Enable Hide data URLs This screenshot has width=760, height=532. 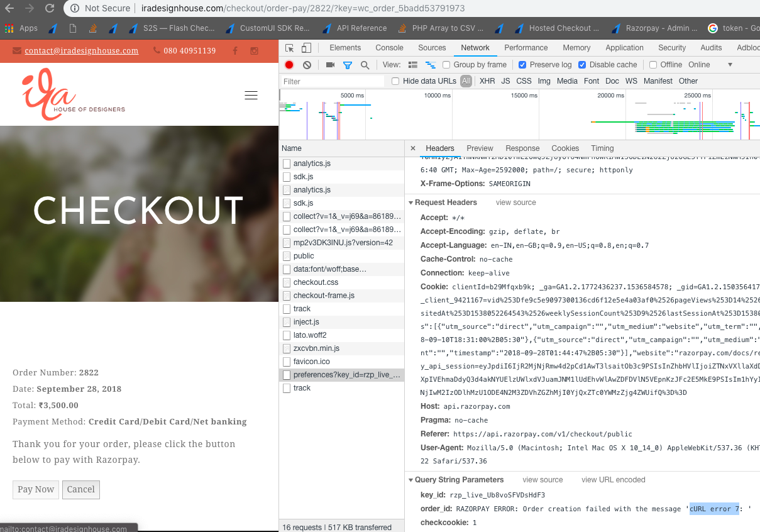pyautogui.click(x=395, y=80)
